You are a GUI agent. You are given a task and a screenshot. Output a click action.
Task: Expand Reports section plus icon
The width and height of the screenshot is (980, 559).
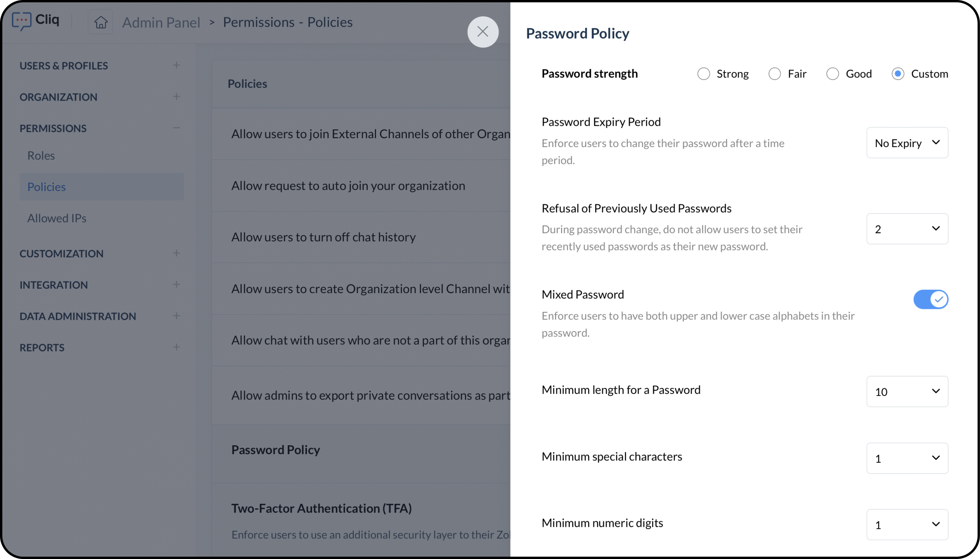[177, 347]
